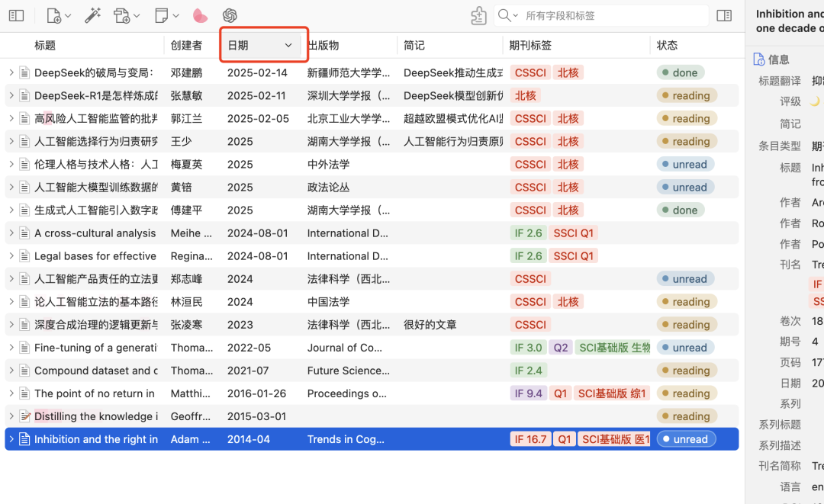
Task: Click the 日期 column sort header
Action: (x=259, y=46)
